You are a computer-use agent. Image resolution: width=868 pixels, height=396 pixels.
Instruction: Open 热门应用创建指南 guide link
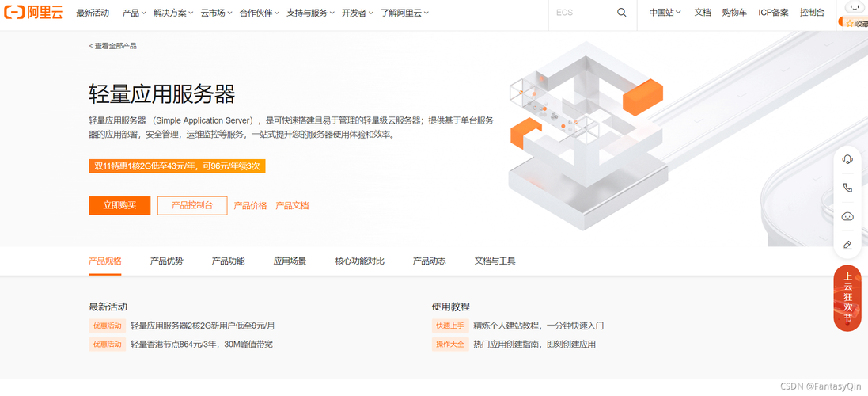coord(535,345)
